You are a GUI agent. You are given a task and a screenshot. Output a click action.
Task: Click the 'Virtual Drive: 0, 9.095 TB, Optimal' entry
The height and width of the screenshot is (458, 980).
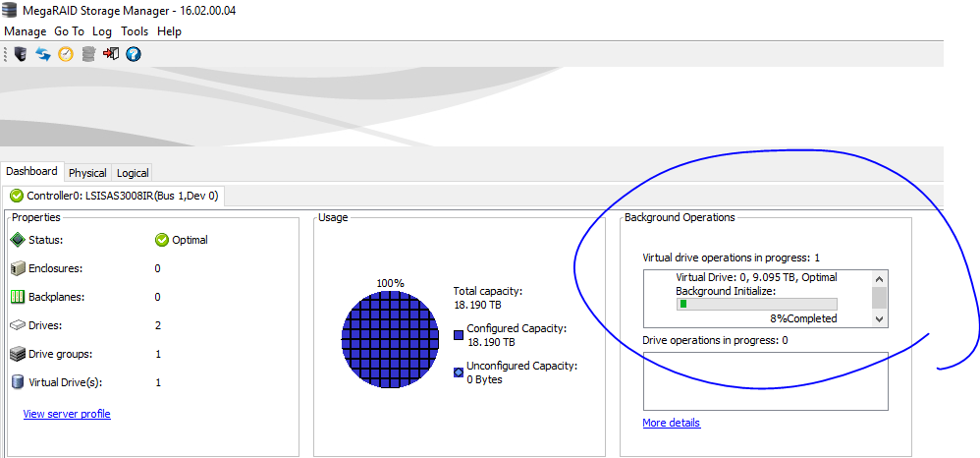click(x=756, y=277)
